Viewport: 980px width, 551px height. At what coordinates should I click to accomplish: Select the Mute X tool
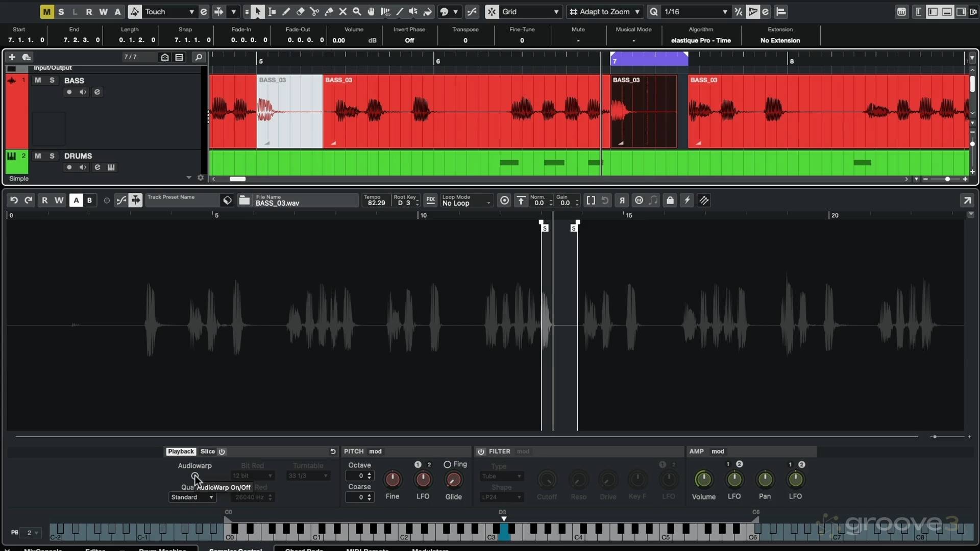click(x=342, y=11)
